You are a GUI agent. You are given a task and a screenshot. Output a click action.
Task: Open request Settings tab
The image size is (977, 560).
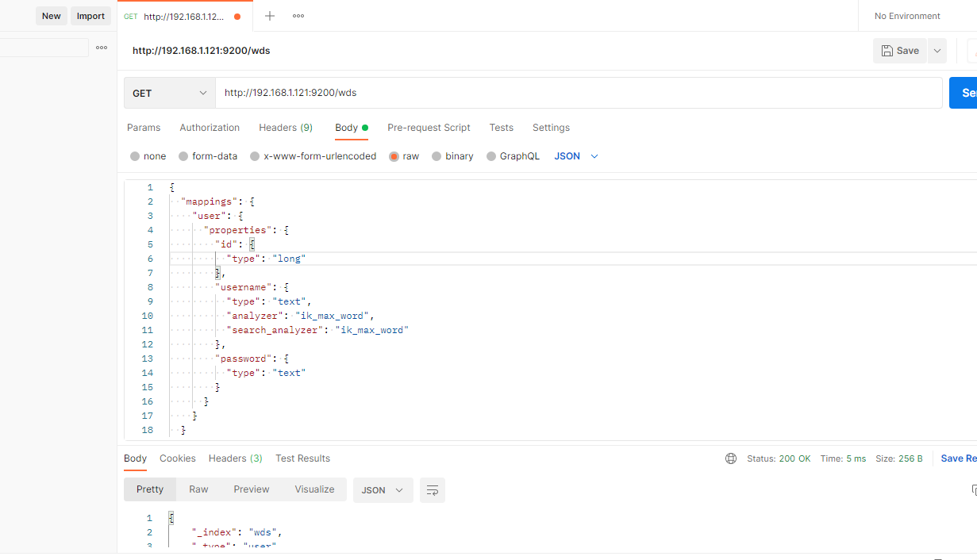551,128
